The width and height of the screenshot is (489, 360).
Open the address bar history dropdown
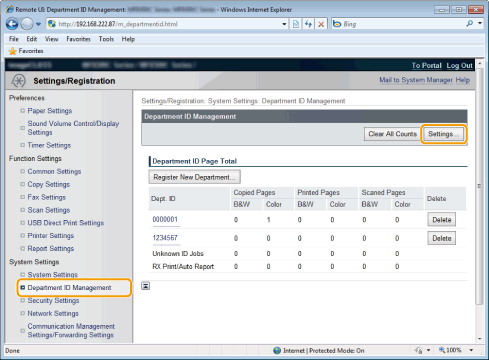pos(284,24)
